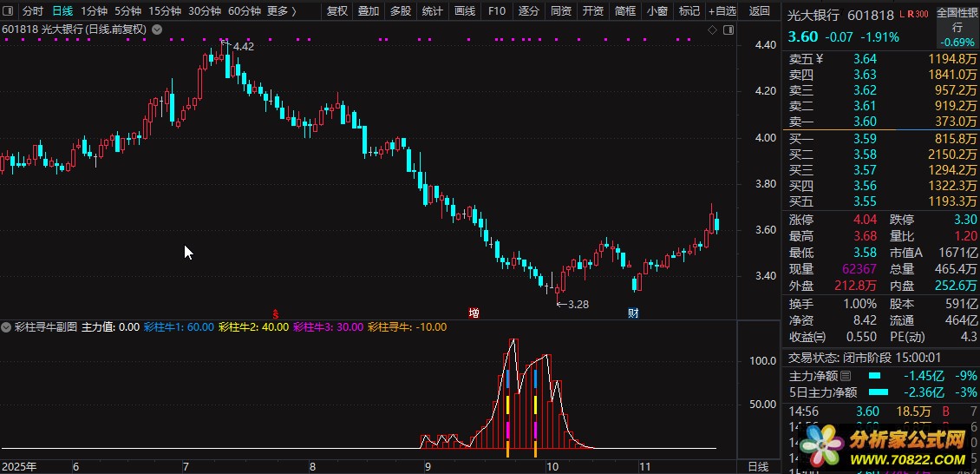This screenshot has height=474, width=980.
Task: Click the L R 300 stock tag
Action: 911,15
